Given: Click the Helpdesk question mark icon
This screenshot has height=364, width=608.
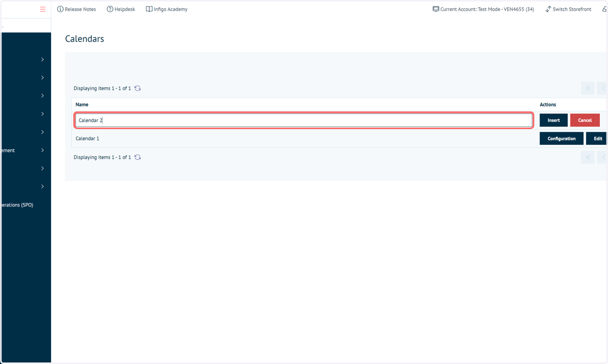Looking at the screenshot, I should (x=110, y=9).
